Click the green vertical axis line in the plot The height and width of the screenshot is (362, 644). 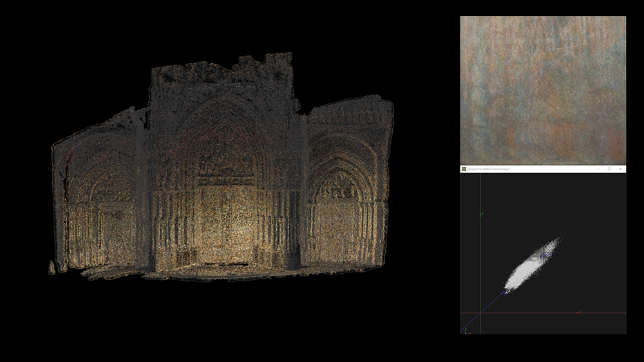(480, 258)
